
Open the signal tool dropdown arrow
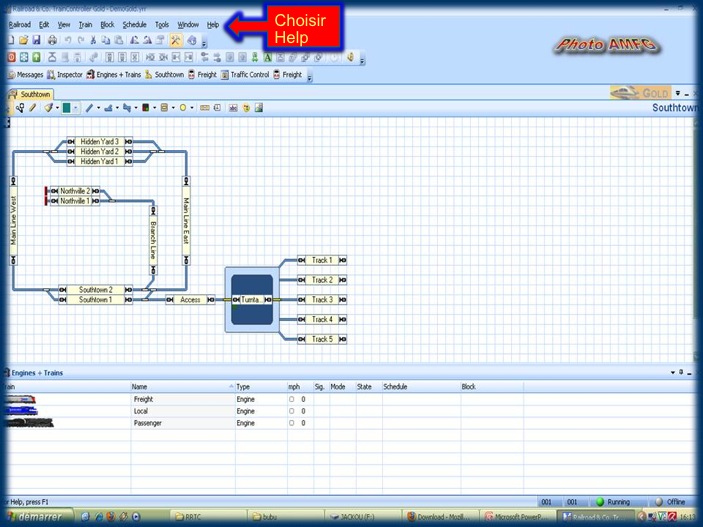154,108
